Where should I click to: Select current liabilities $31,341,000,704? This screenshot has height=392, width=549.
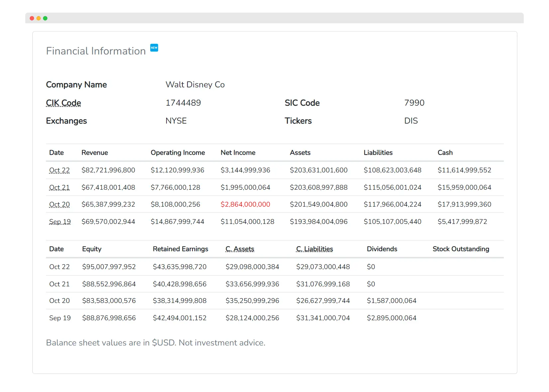coord(323,318)
